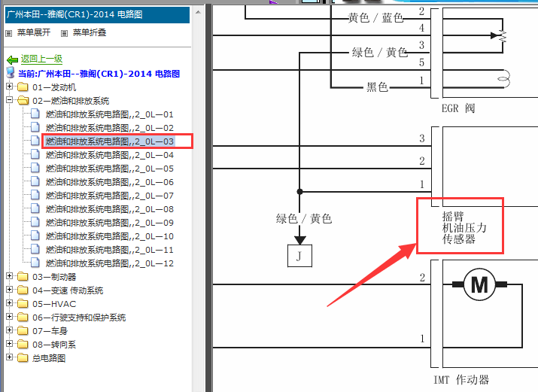Screen dimensions: 538x392
Task: Click the page icon of 2_0L—03
Action: [x=35, y=141]
